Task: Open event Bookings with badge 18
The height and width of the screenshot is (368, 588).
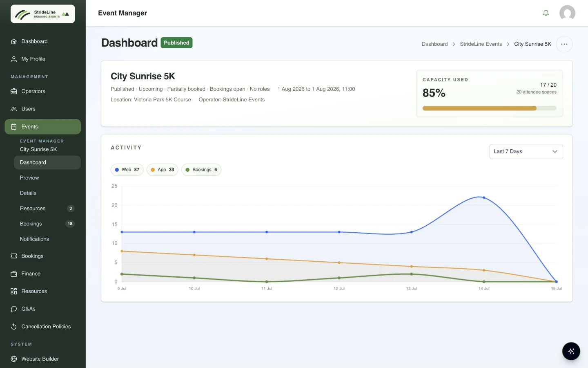Action: click(47, 224)
